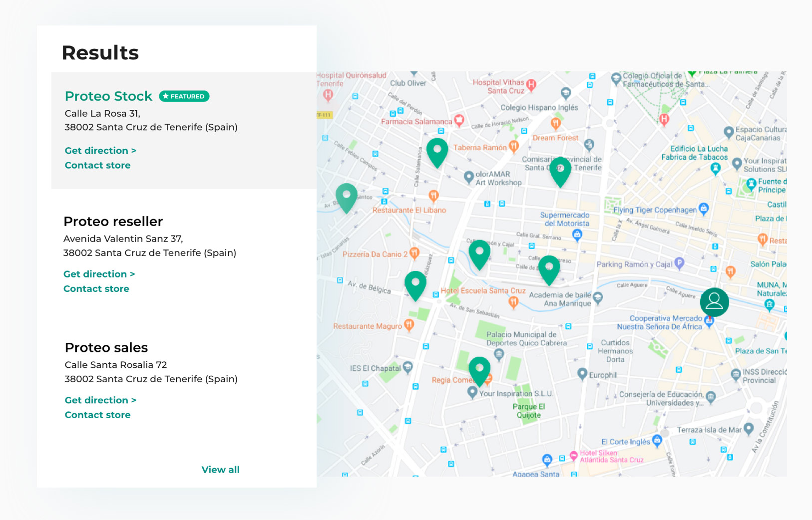Viewport: 812px width, 520px height.
Task: Click Academia de baile Ana Manrique pin
Action: pos(598,298)
